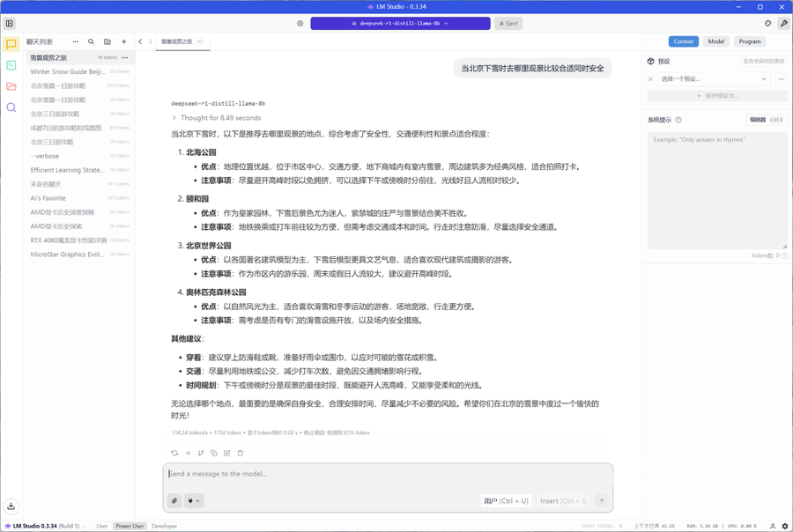793x532 pixels.
Task: Click the message input field
Action: (388, 474)
